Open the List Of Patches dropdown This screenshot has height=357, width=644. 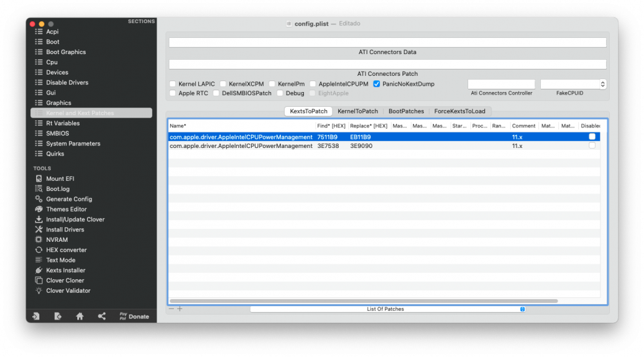[388, 309]
